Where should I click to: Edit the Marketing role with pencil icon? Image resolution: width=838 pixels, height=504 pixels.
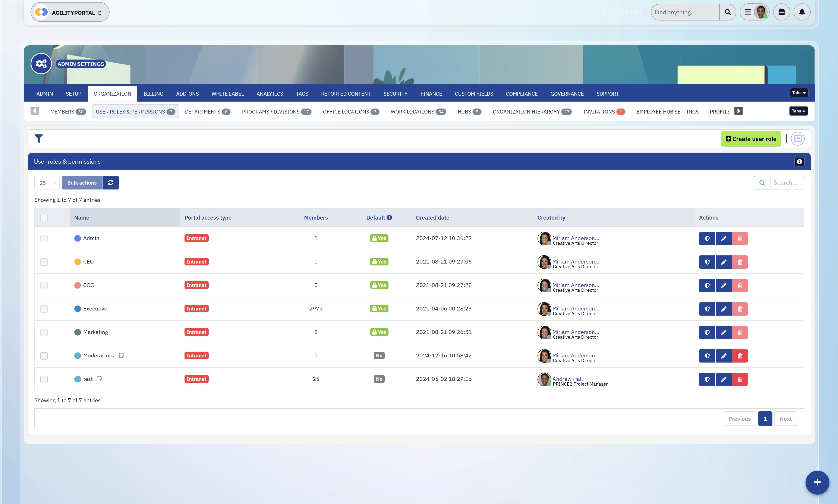724,332
